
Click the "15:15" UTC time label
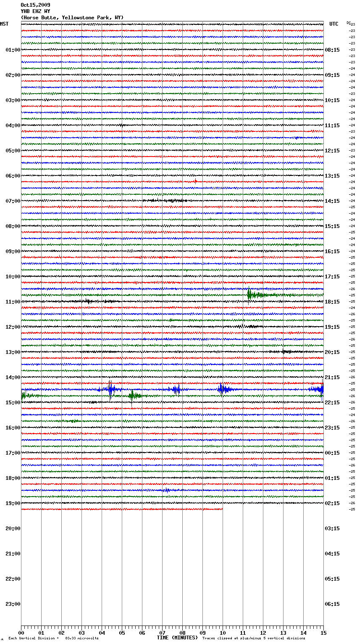pyautogui.click(x=332, y=226)
